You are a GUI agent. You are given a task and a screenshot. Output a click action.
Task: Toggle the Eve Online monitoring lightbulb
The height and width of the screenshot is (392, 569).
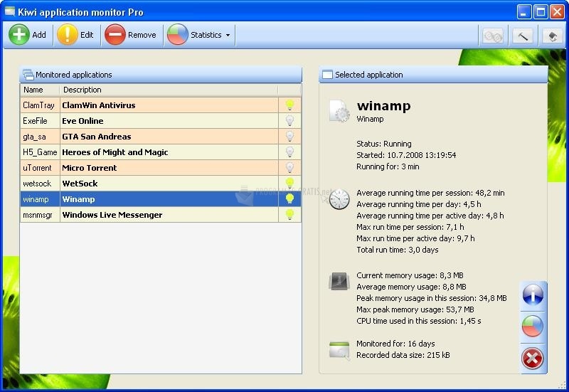point(289,120)
